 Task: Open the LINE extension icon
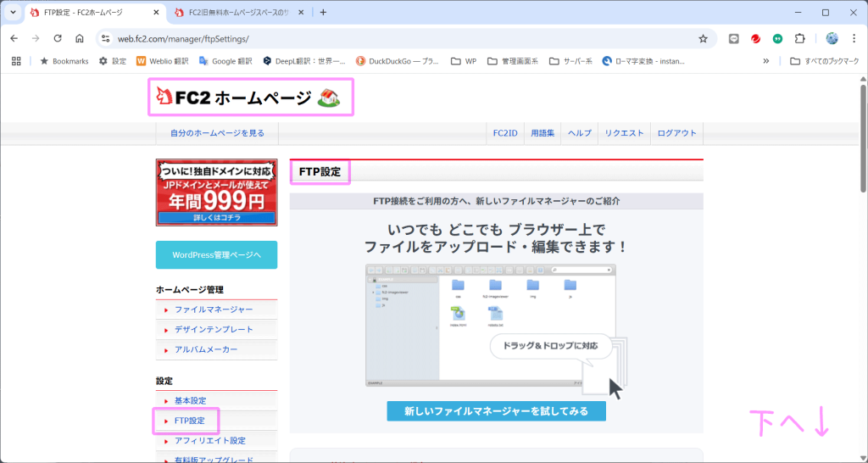click(x=734, y=39)
